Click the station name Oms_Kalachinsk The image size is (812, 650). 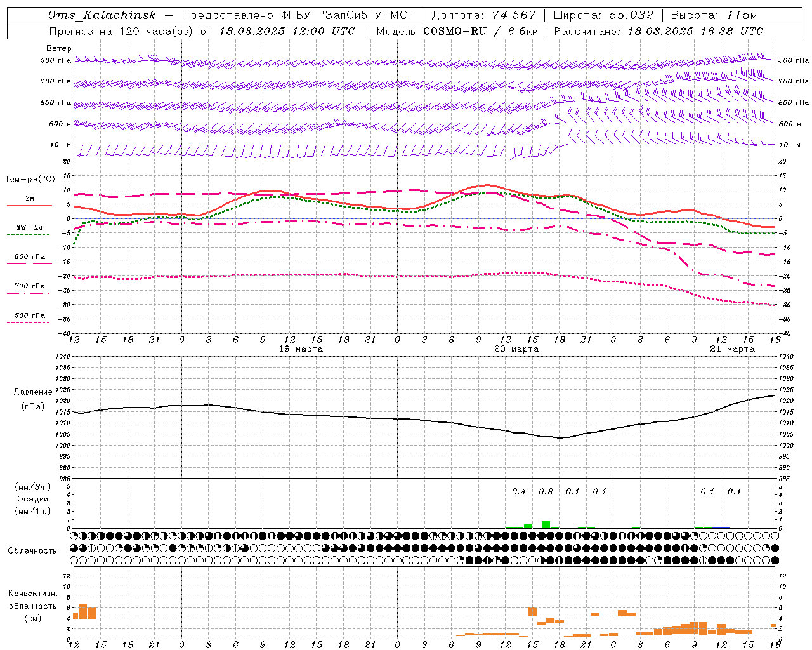[102, 15]
